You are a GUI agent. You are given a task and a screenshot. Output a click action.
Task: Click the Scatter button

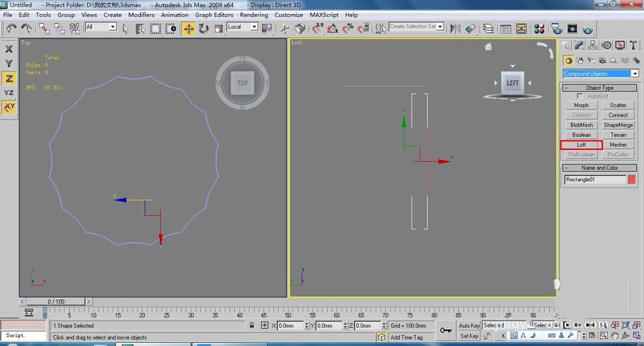[x=618, y=105]
